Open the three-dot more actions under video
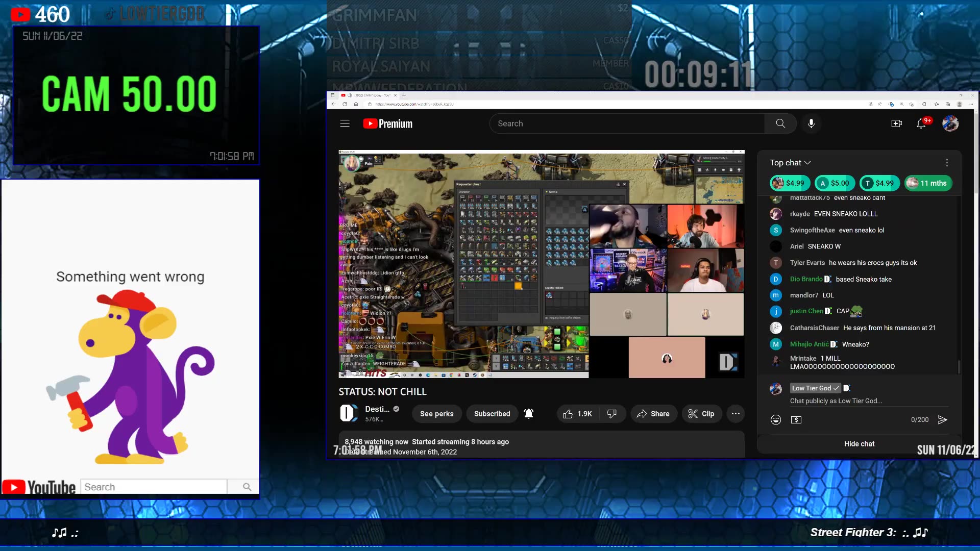 point(736,414)
